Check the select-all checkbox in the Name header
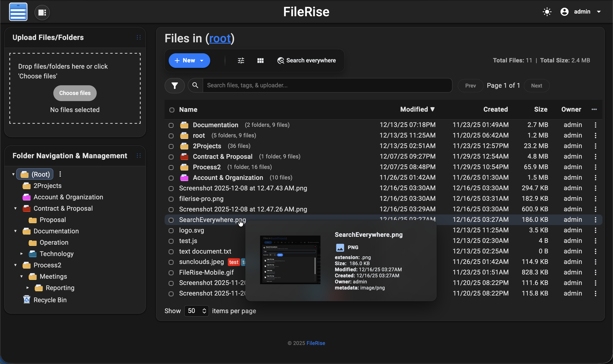613x364 pixels. 171,110
